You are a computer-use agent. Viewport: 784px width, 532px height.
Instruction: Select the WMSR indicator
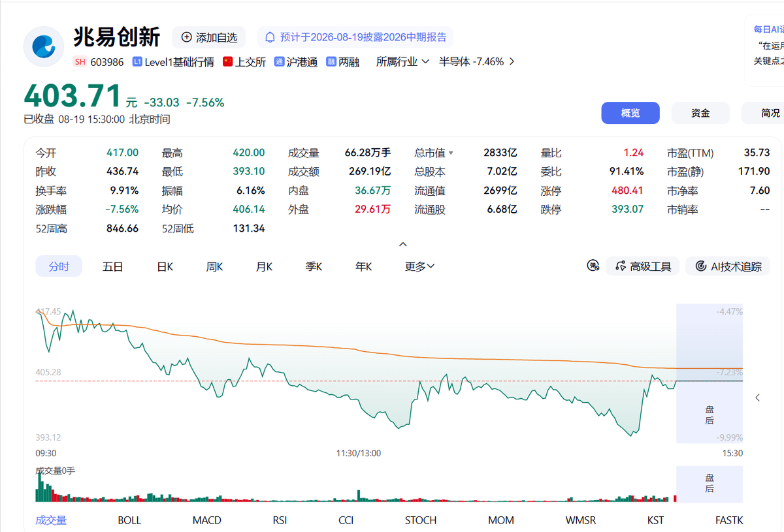[581, 520]
